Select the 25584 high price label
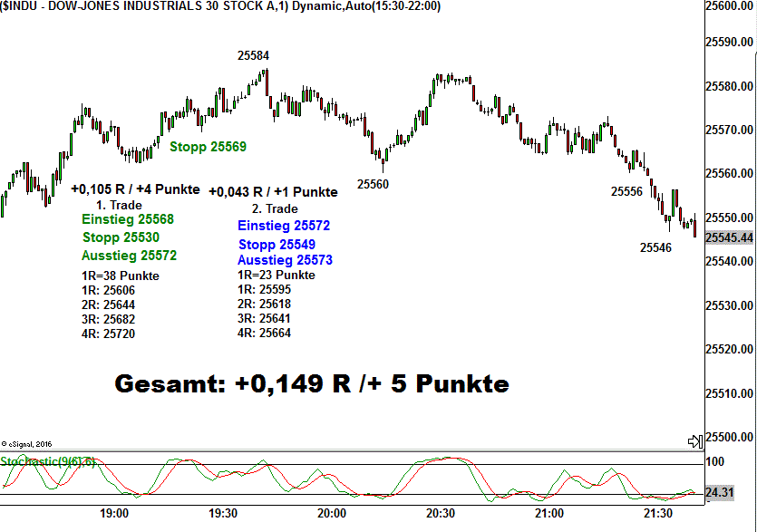Viewport: 757px width, 532px height. click(254, 55)
